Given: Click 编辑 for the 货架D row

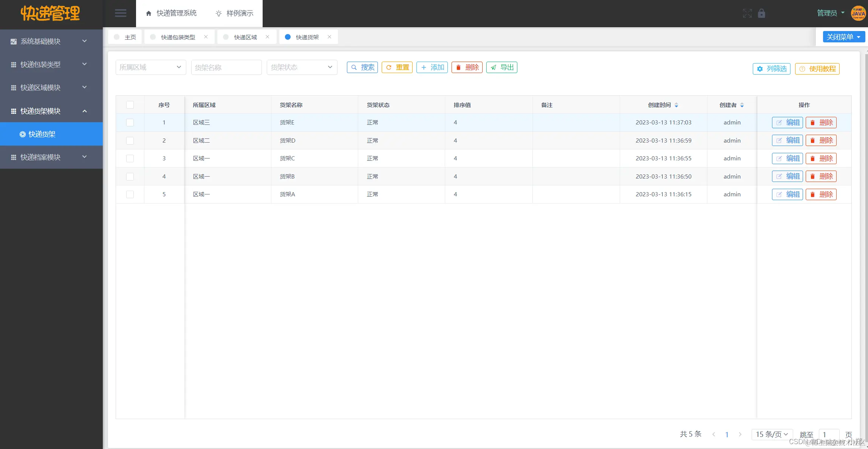Looking at the screenshot, I should coord(787,140).
